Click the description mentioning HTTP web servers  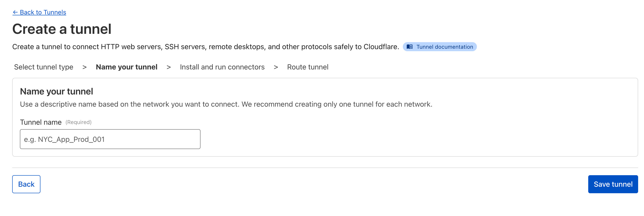[205, 47]
